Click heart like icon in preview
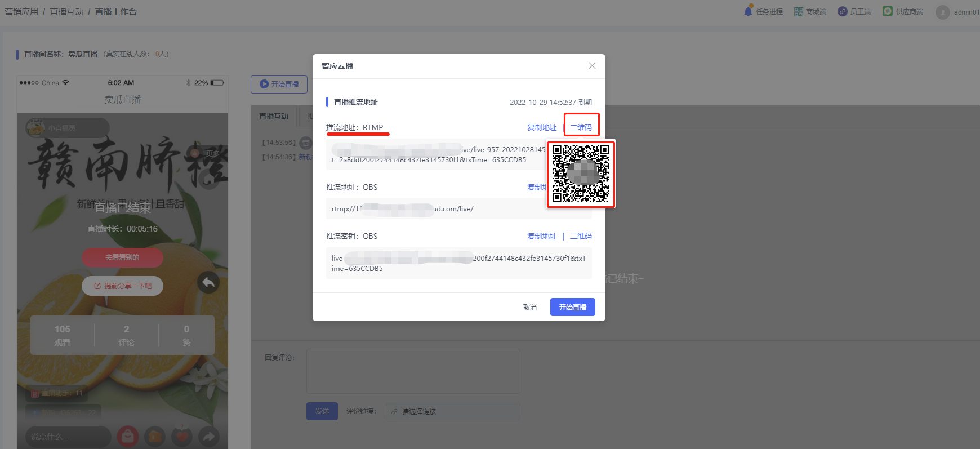 coord(182,437)
